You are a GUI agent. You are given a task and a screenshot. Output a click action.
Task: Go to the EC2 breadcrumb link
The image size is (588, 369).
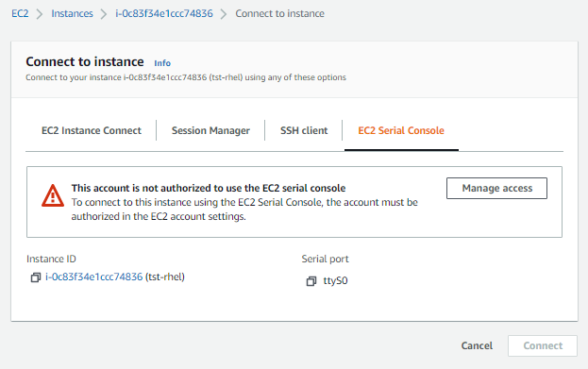20,13
